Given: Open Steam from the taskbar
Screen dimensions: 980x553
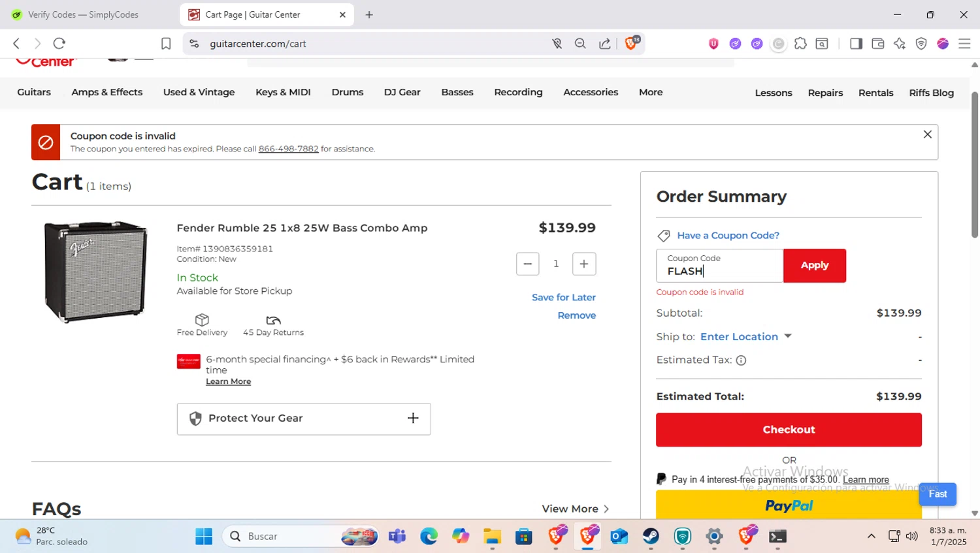Looking at the screenshot, I should pyautogui.click(x=651, y=536).
